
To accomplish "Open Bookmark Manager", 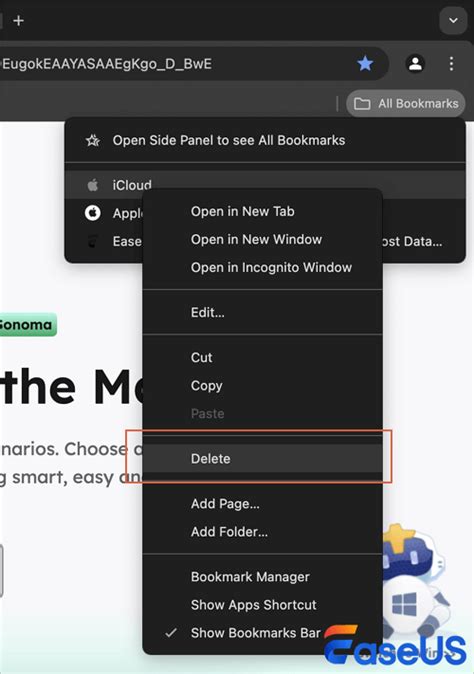I will tap(263, 577).
